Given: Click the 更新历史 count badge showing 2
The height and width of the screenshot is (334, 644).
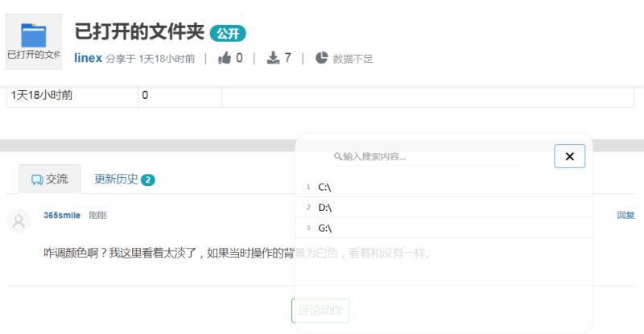Looking at the screenshot, I should point(148,180).
